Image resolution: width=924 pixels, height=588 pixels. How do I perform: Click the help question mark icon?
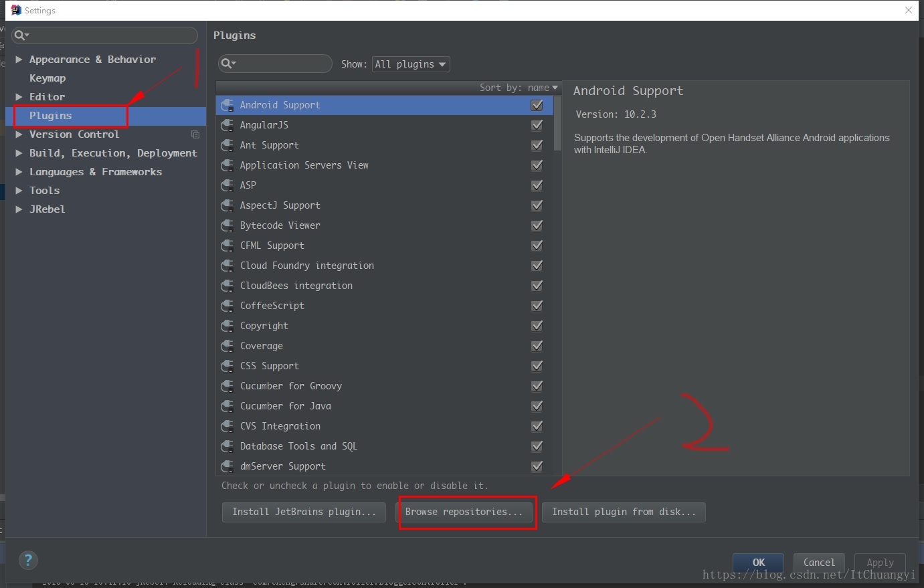pos(28,560)
